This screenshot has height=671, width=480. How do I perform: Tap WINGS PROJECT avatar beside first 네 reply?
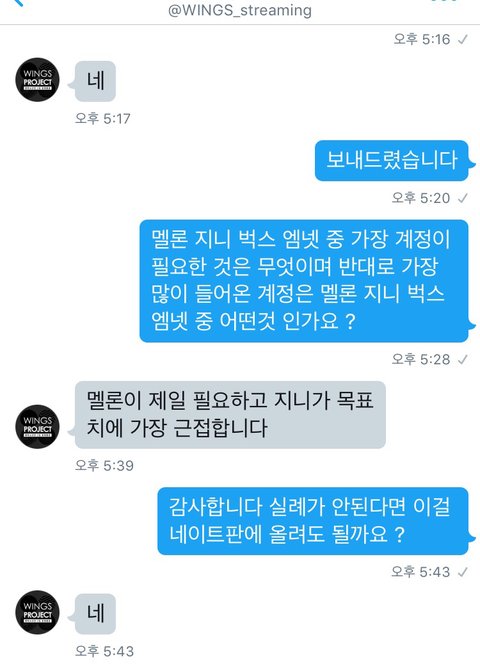(37, 80)
